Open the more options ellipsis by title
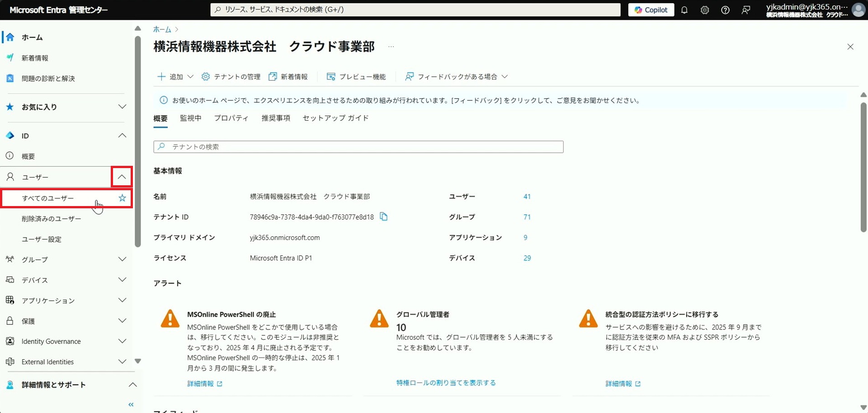868x413 pixels. pos(391,47)
